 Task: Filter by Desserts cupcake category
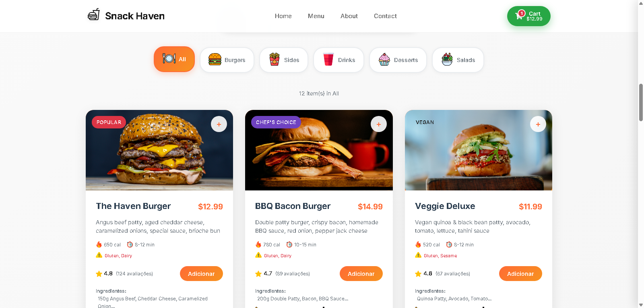398,60
